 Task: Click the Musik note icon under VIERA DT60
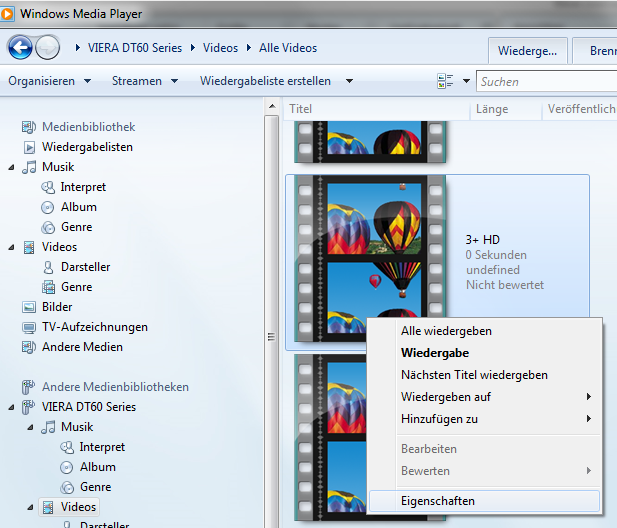point(48,427)
